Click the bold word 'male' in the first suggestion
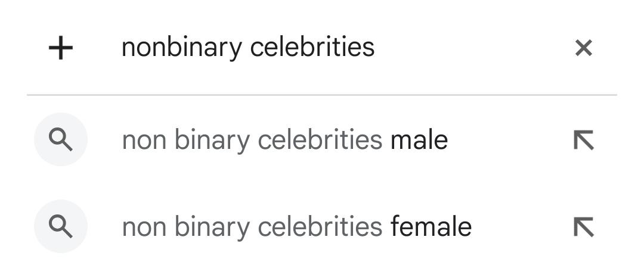 (x=419, y=140)
